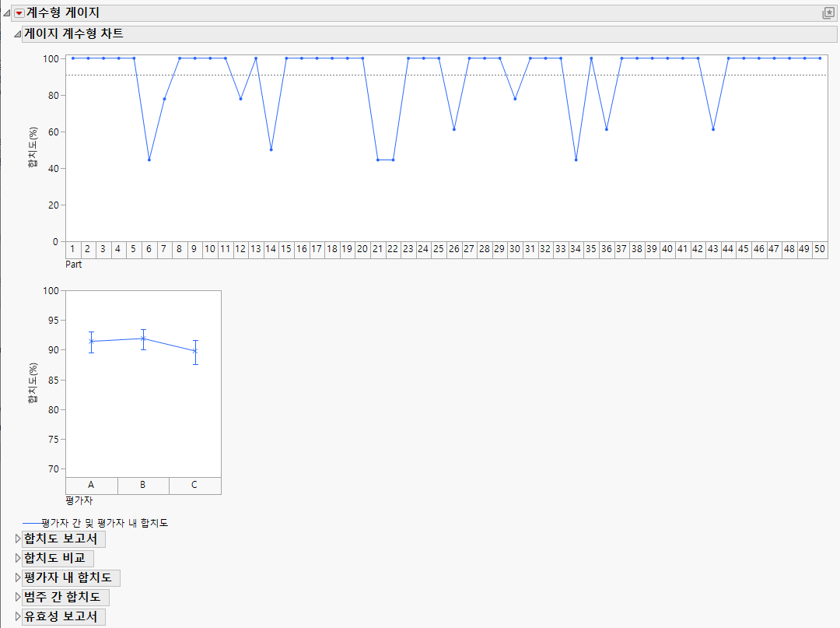The height and width of the screenshot is (628, 840).
Task: Collapse the 게이지 계수형 차트 section
Action: 17,33
